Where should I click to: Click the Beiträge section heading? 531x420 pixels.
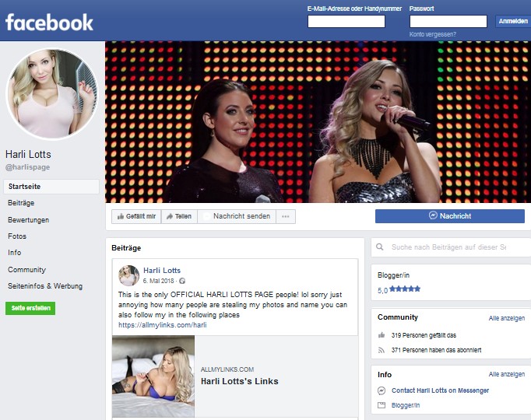click(126, 248)
